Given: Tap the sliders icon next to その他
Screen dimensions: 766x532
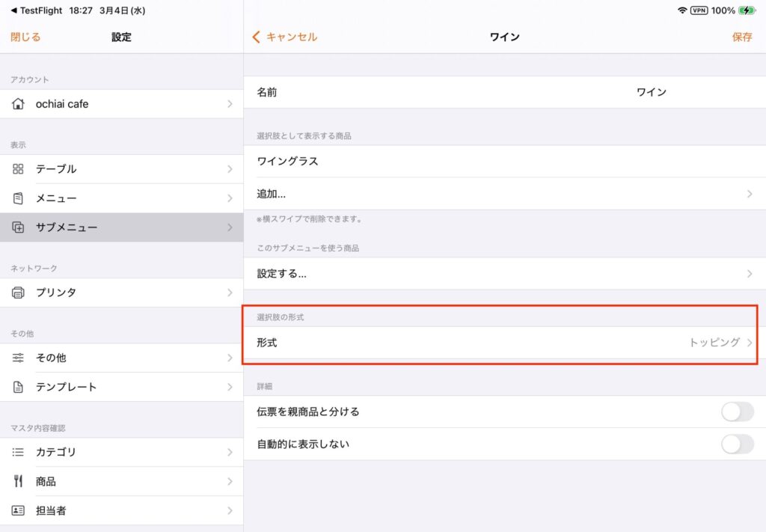Looking at the screenshot, I should [19, 358].
